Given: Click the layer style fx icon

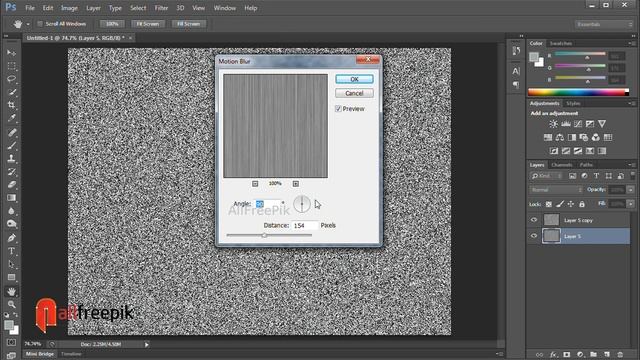Looking at the screenshot, I should (x=553, y=355).
